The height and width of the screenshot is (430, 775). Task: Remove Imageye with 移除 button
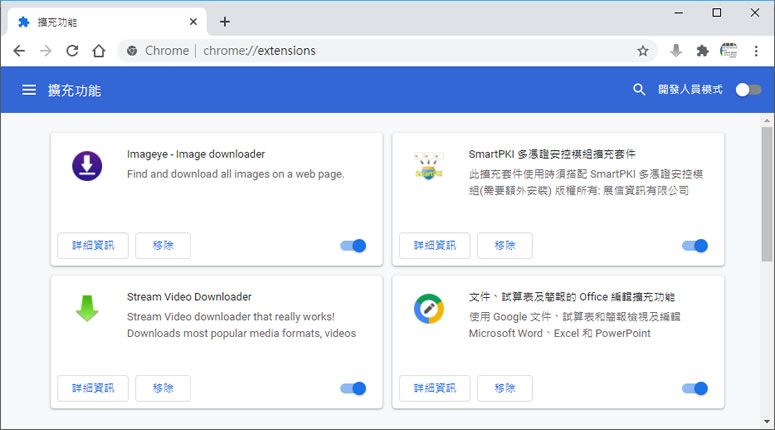coord(163,245)
